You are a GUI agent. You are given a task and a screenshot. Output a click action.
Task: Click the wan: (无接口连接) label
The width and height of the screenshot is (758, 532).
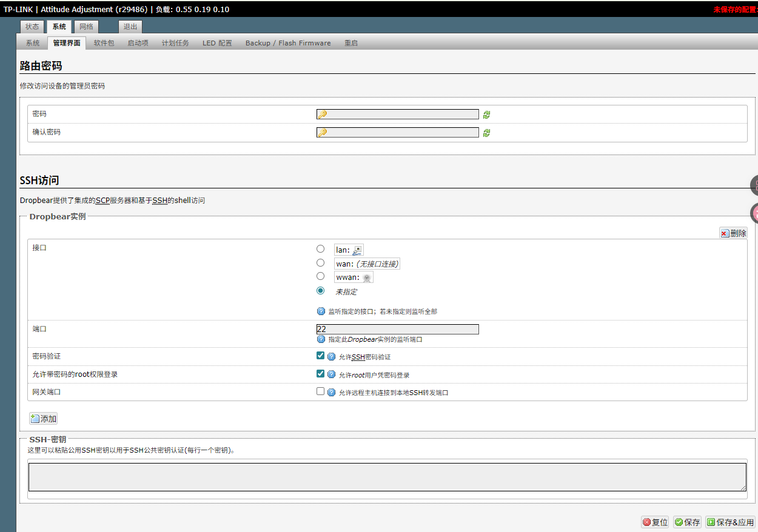(367, 264)
